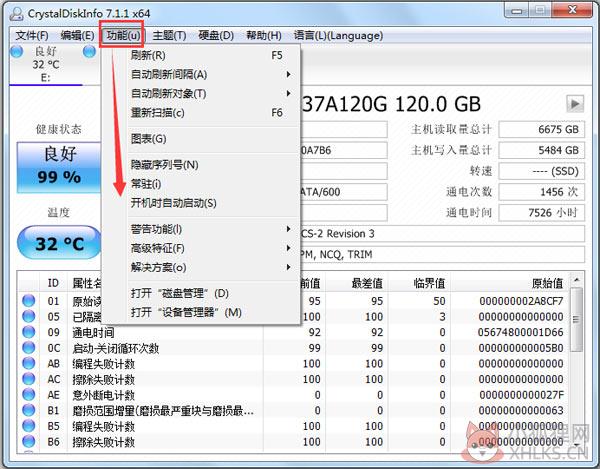600x469 pixels.
Task: Click the attribute list scroll up arrow
Action: coord(576,281)
